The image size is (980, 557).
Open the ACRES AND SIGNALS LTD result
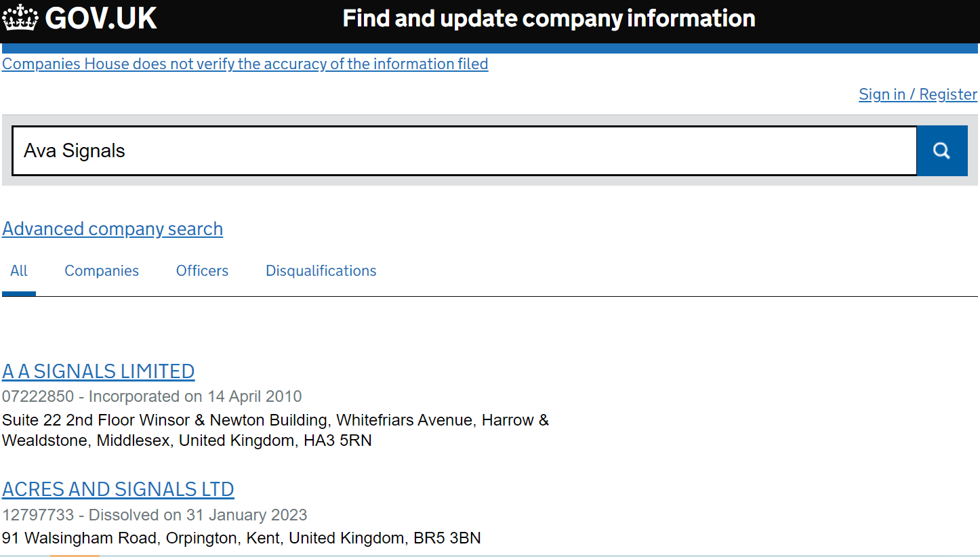(118, 489)
